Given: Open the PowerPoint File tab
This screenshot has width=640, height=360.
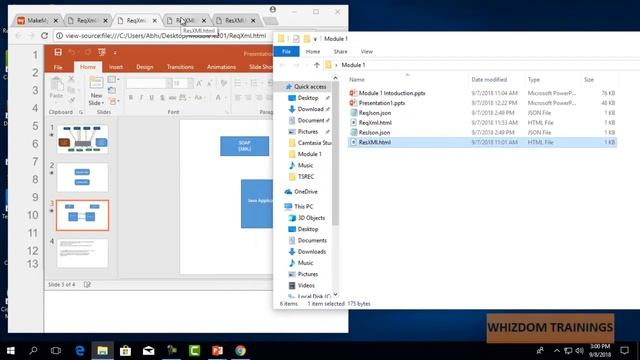Looking at the screenshot, I should pos(58,67).
